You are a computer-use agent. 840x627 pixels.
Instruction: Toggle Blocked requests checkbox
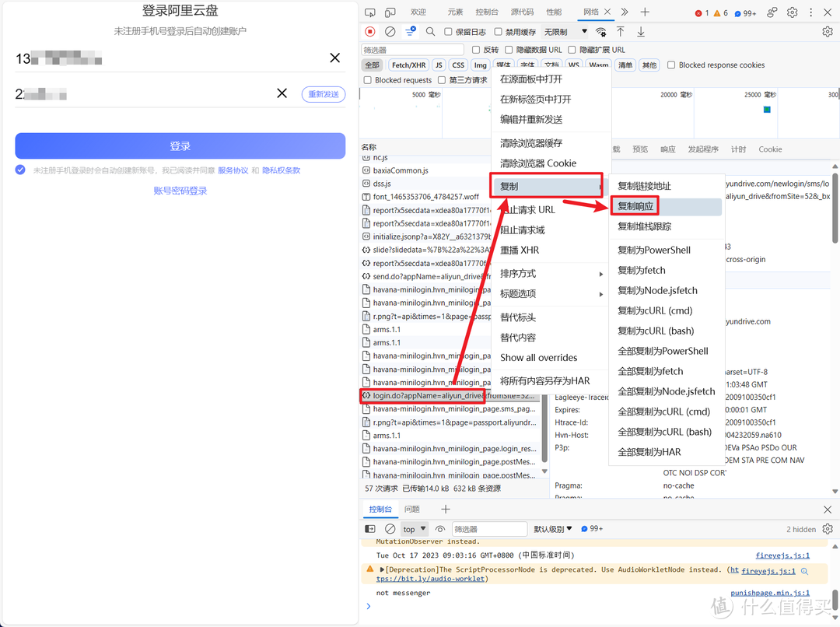[367, 80]
